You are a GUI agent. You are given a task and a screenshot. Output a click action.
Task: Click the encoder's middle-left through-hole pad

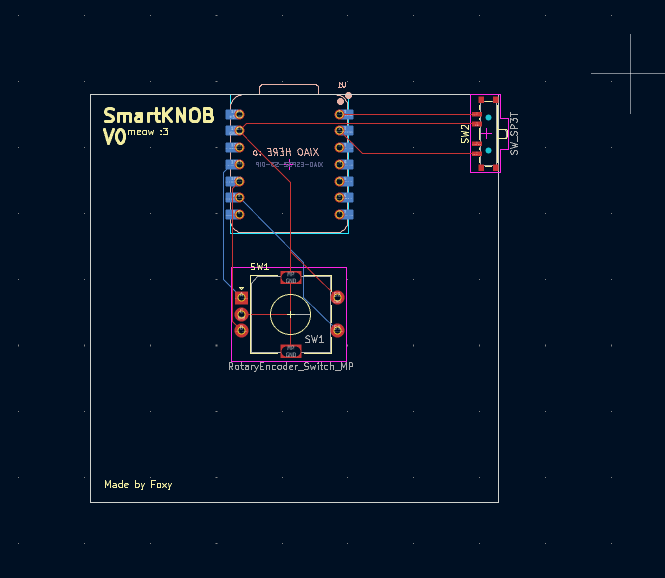pyautogui.click(x=241, y=314)
